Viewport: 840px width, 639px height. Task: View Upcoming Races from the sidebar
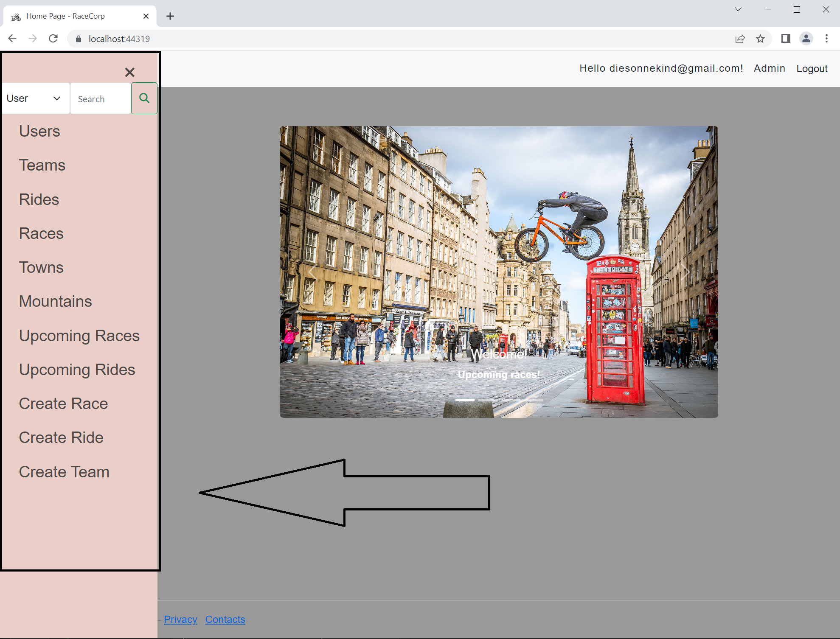coord(79,336)
